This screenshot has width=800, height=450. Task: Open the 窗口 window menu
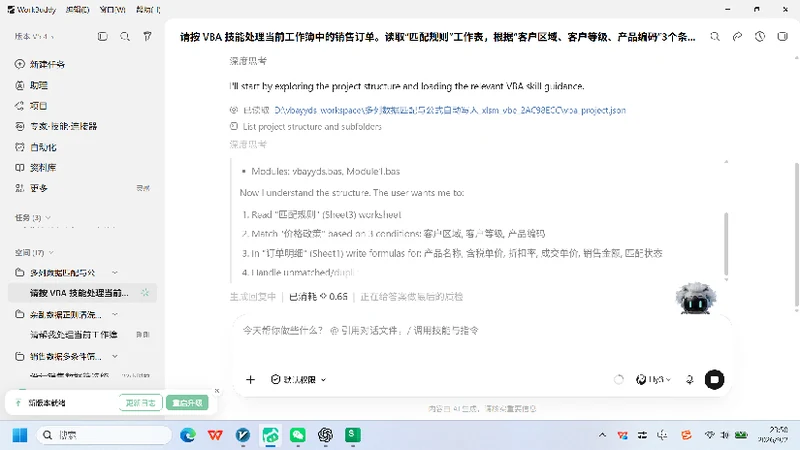(112, 10)
